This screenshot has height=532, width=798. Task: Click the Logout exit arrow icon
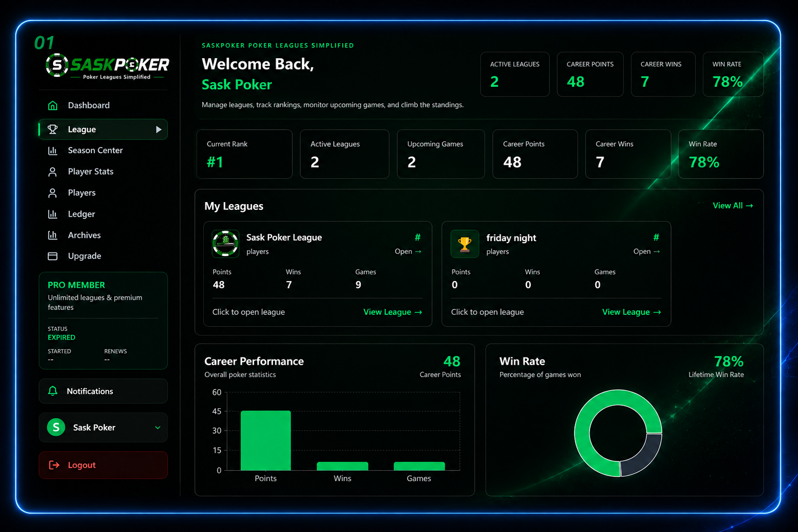[x=54, y=465]
